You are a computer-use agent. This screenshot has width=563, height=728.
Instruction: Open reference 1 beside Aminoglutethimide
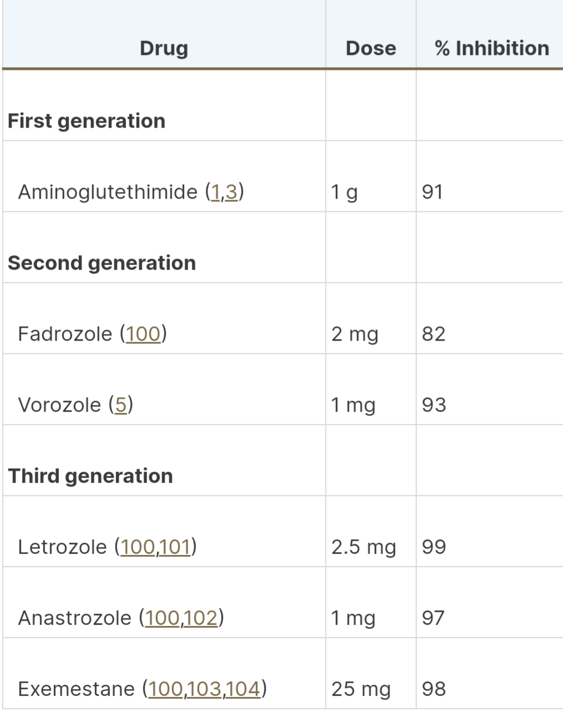(x=215, y=193)
